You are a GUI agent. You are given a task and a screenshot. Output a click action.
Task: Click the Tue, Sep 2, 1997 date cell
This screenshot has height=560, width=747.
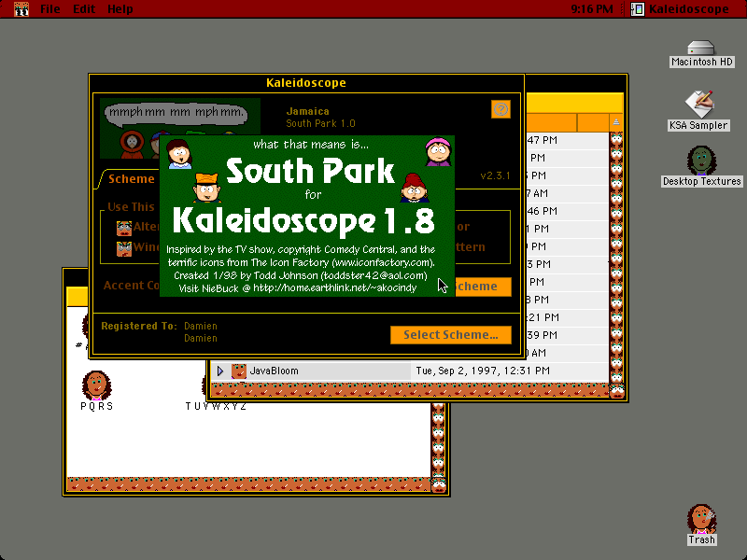pos(483,371)
